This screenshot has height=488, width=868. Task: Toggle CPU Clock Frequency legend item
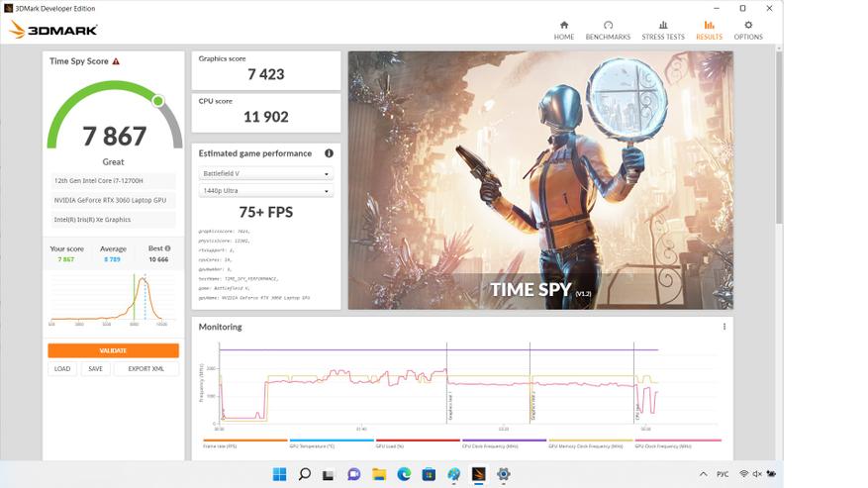pyautogui.click(x=505, y=443)
